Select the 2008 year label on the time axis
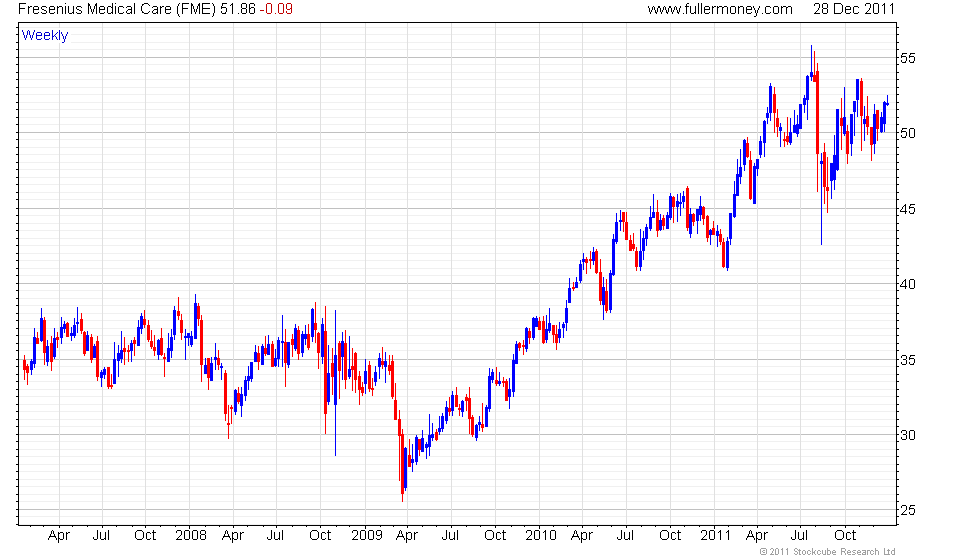Viewport: 980px width, 560px height. [191, 536]
